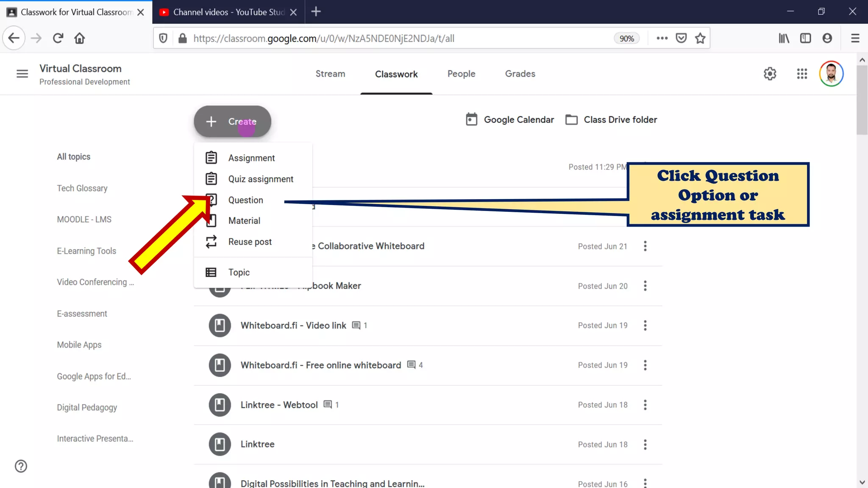The image size is (868, 488).
Task: Reset the 90% zoom level indicator
Action: pos(626,39)
